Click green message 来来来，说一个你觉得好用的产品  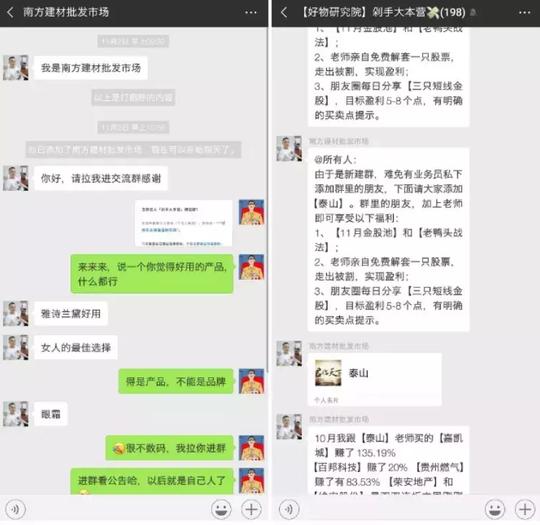(x=152, y=274)
